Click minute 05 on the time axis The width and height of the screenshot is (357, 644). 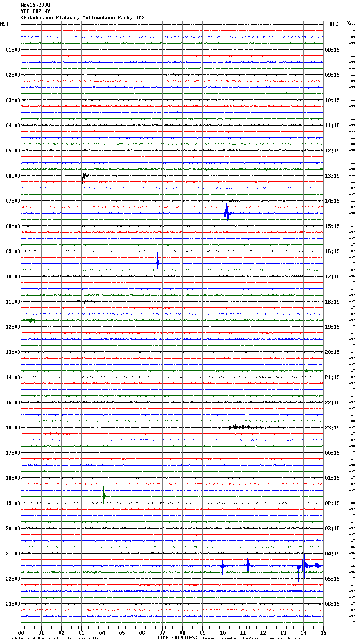[x=122, y=633]
